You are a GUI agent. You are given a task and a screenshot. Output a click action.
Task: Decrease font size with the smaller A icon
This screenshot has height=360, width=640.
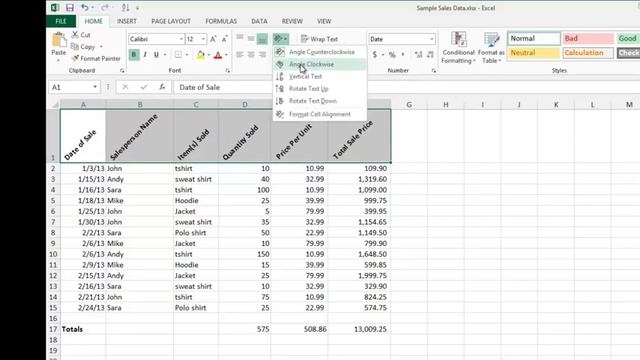(224, 39)
